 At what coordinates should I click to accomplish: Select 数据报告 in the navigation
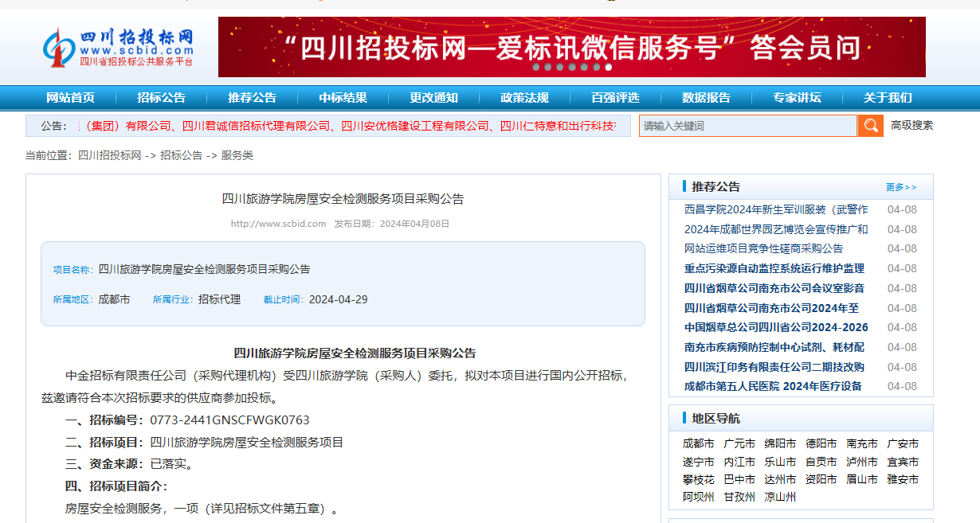[x=706, y=98]
